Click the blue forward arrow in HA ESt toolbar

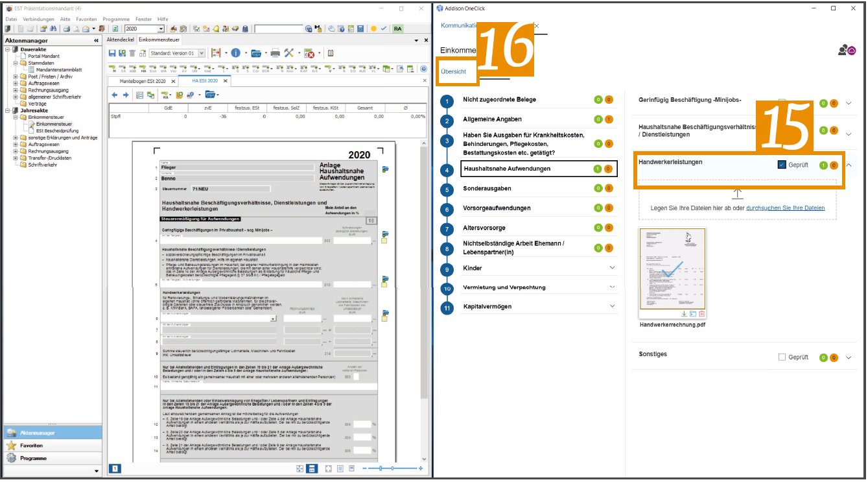[x=125, y=95]
